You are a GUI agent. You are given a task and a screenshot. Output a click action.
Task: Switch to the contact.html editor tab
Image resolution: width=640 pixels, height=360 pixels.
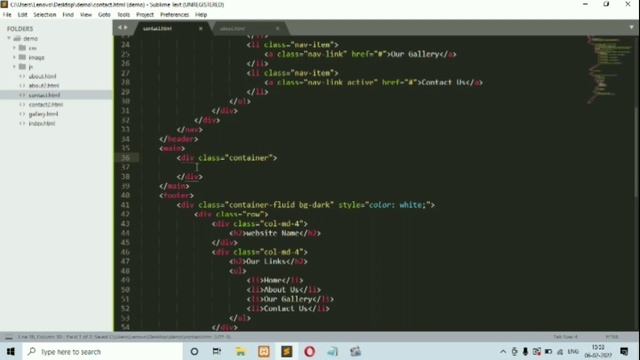coord(158,29)
